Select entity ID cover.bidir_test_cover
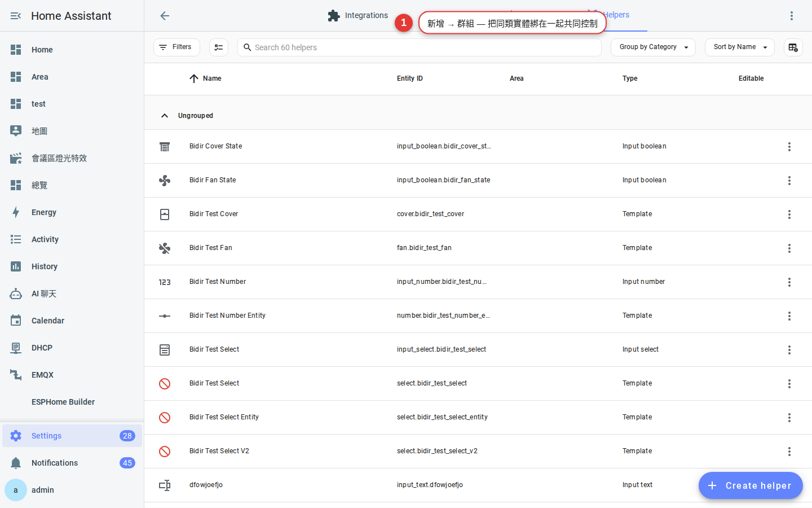Image resolution: width=812 pixels, height=508 pixels. 430,214
